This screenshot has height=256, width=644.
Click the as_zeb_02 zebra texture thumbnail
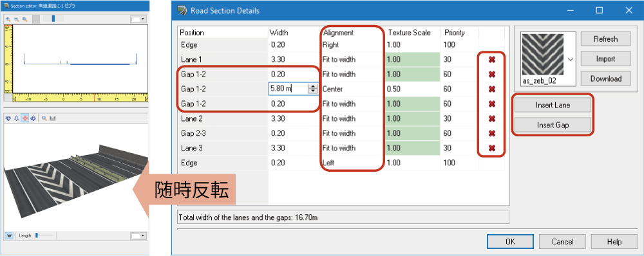pos(542,54)
